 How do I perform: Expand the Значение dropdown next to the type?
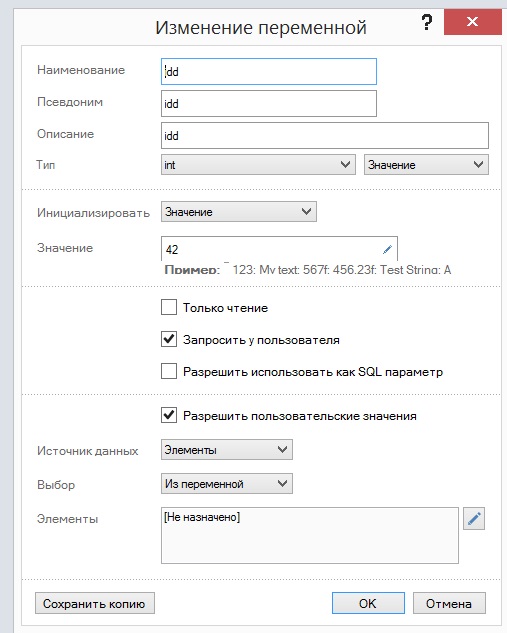(x=426, y=165)
